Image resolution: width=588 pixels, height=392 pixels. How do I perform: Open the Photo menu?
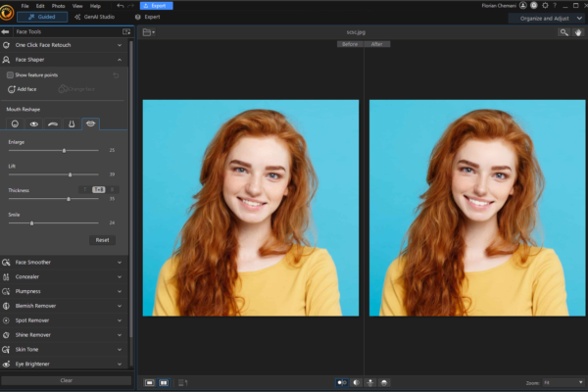coord(58,6)
